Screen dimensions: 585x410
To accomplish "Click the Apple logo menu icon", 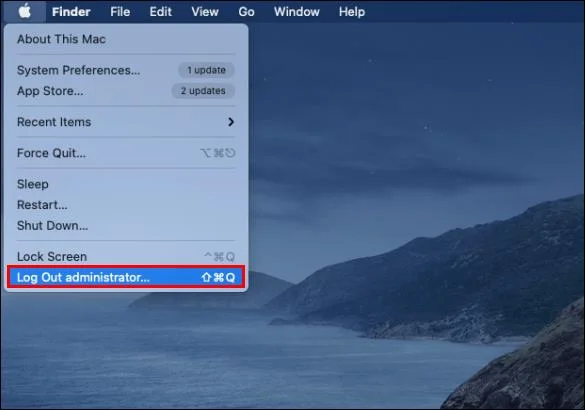I will pos(25,11).
